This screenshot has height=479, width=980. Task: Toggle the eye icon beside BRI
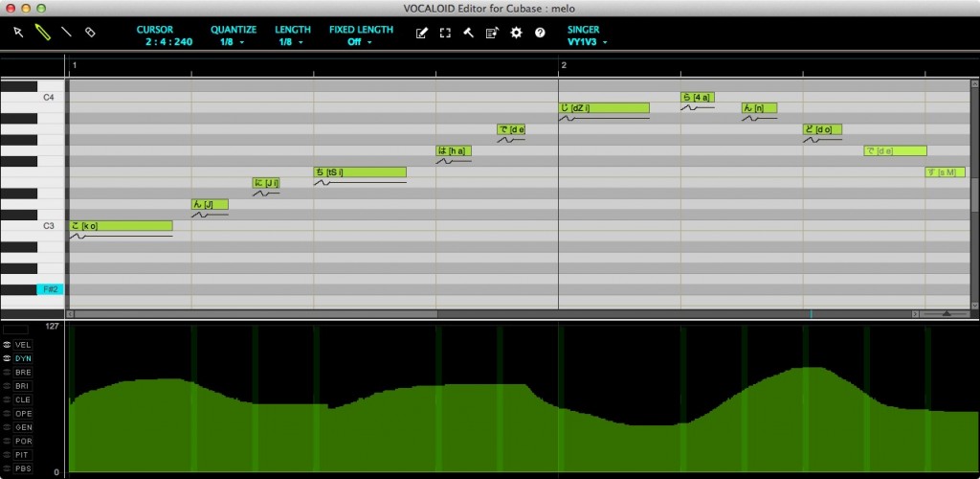7,386
